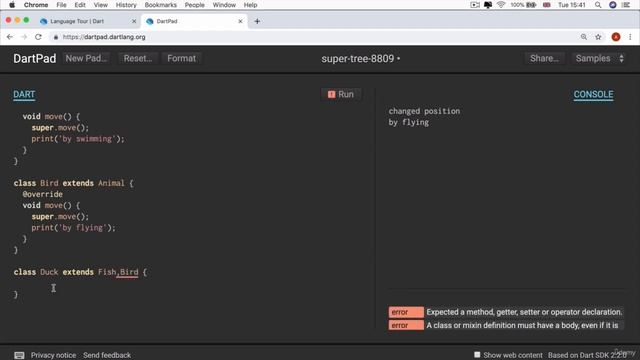The image size is (640, 360).
Task: Click the underlined Bird in Duck declaration
Action: tap(129, 272)
